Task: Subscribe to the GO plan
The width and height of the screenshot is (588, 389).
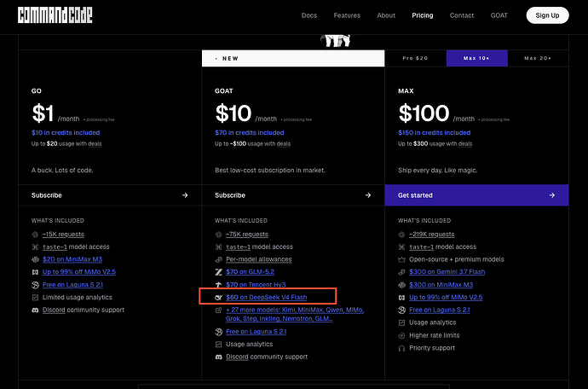Action: coord(110,195)
